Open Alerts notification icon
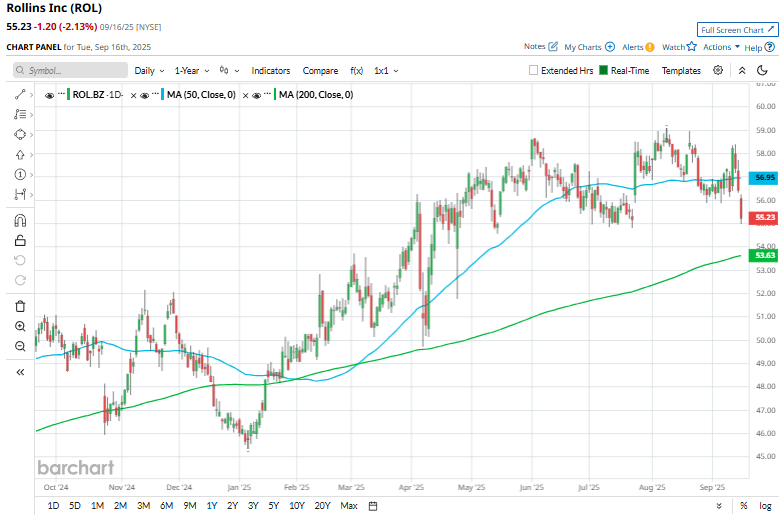The image size is (780, 518). tap(650, 47)
